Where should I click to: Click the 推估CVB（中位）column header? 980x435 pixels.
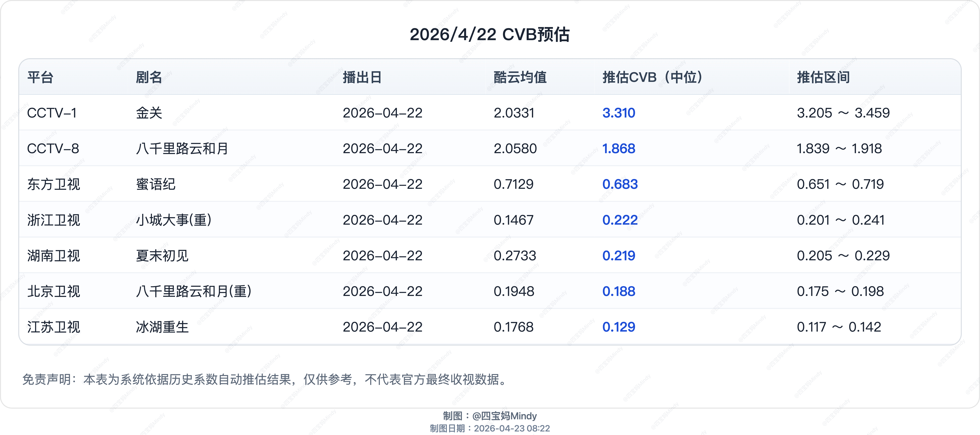652,77
